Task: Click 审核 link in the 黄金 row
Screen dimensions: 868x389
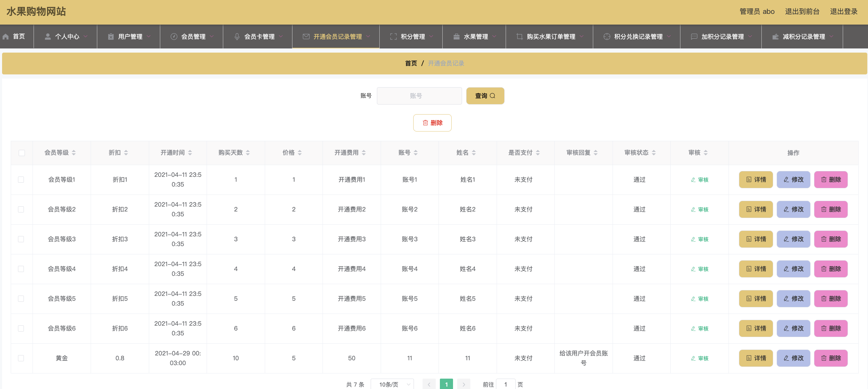Action: tap(699, 359)
